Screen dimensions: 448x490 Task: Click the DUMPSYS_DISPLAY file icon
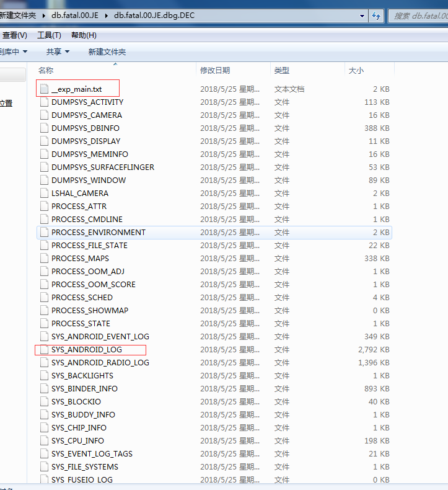point(45,141)
